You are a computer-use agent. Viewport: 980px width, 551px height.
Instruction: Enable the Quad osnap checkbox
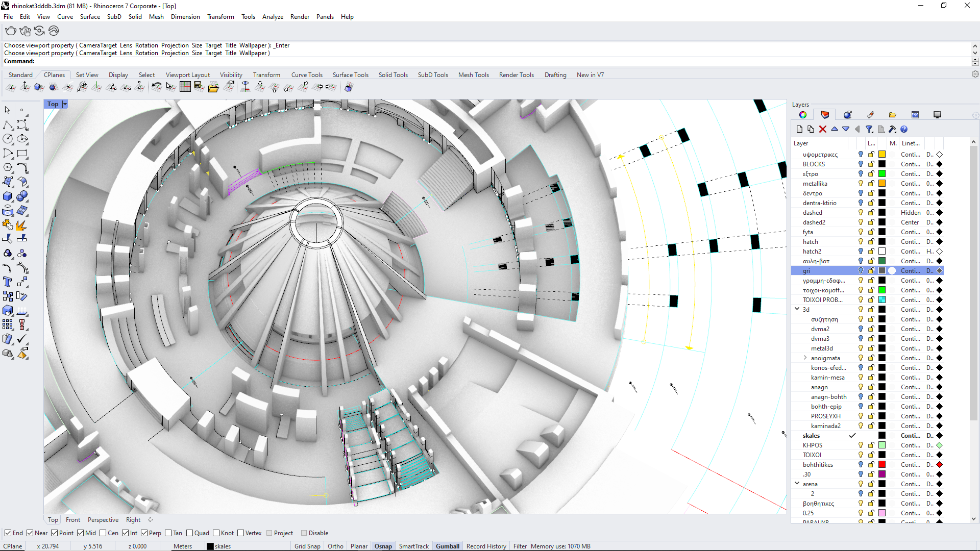(189, 533)
